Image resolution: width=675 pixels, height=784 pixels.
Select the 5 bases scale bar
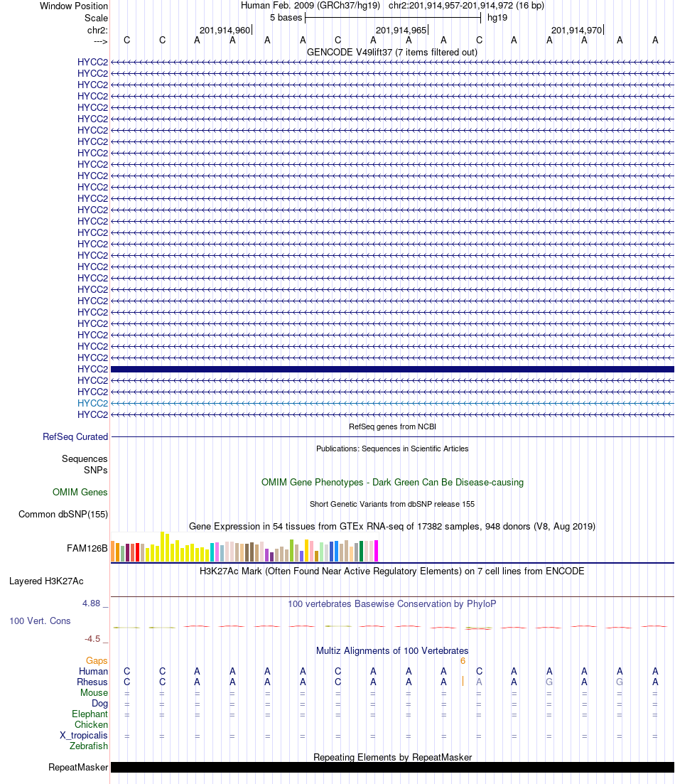click(392, 18)
